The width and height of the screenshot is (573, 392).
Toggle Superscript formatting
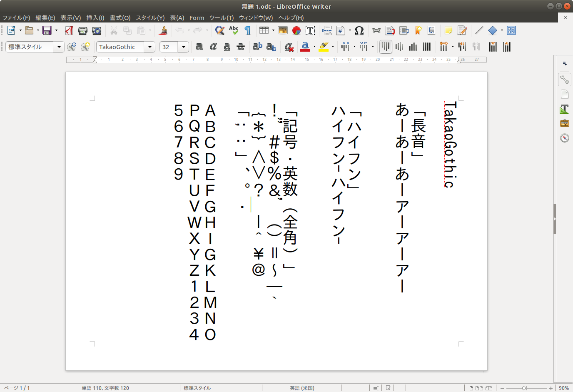[x=258, y=47]
